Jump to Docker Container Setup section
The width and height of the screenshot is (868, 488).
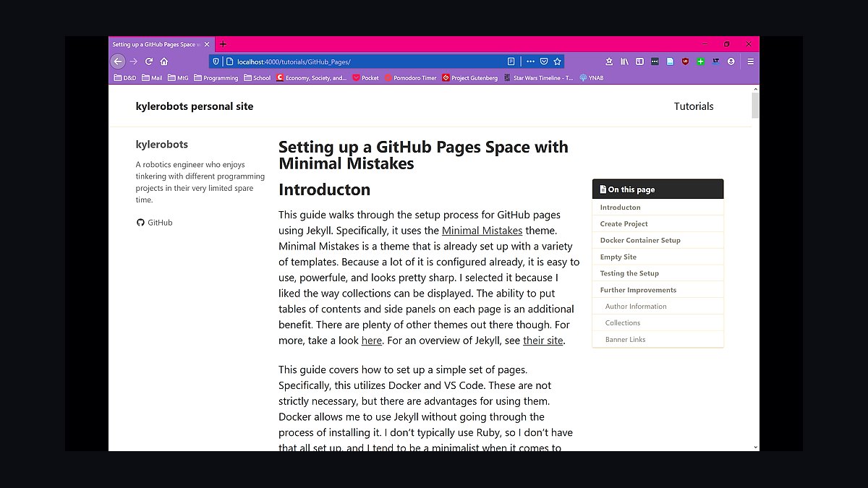tap(658, 240)
